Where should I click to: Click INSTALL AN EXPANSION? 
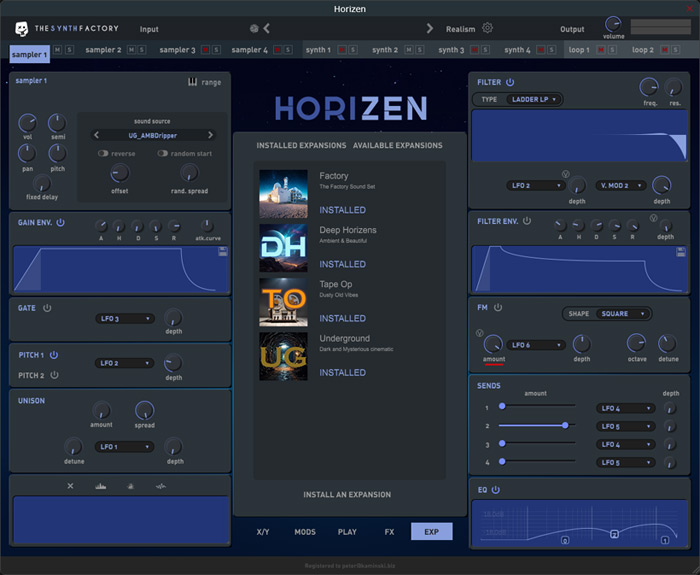[x=347, y=495]
